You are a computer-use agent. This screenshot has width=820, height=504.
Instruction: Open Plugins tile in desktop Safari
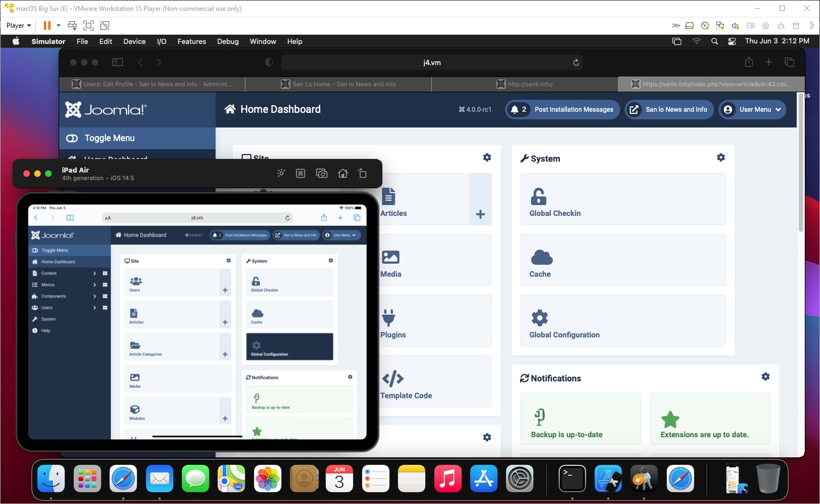[x=434, y=321]
